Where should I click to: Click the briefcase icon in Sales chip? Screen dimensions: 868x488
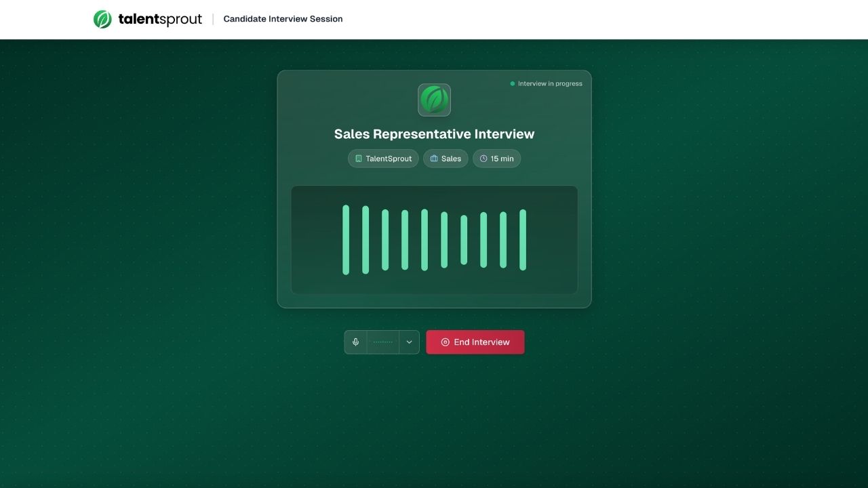pyautogui.click(x=434, y=159)
